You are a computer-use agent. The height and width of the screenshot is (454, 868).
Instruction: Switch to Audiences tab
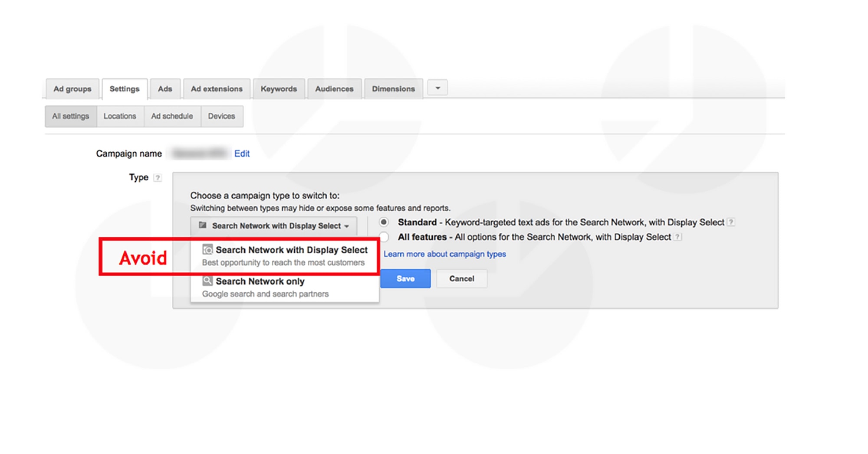point(334,89)
